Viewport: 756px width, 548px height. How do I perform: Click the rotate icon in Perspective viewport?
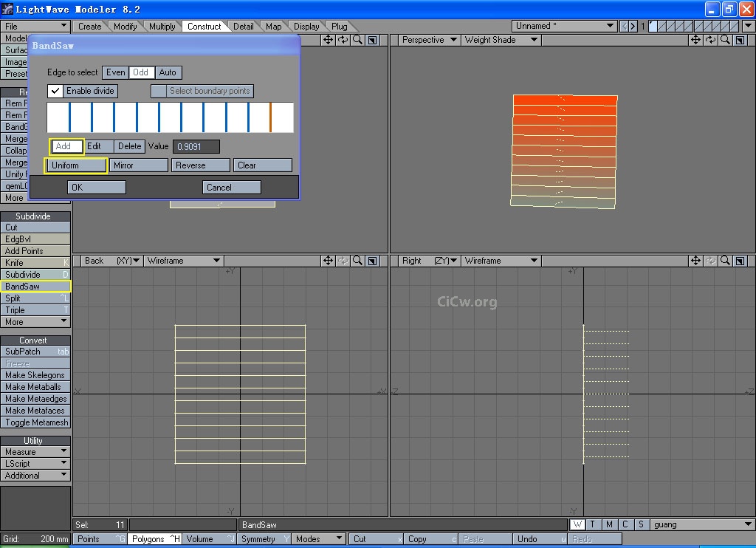710,40
